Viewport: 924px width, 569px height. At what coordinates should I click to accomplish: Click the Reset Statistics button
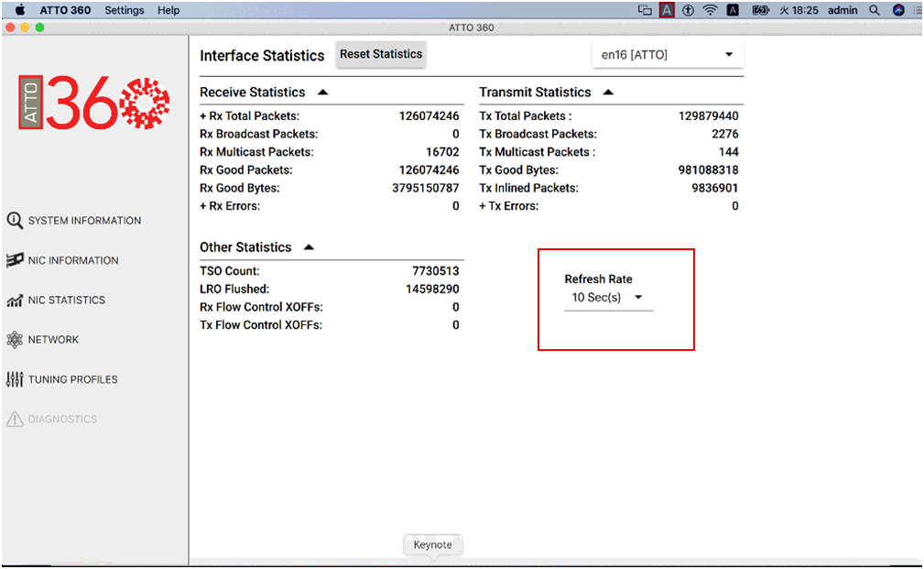point(381,54)
